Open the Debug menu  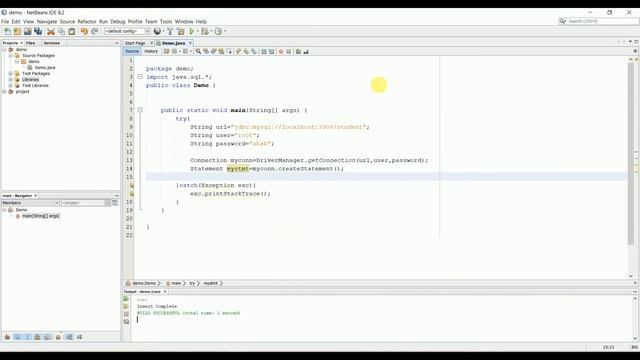point(118,22)
